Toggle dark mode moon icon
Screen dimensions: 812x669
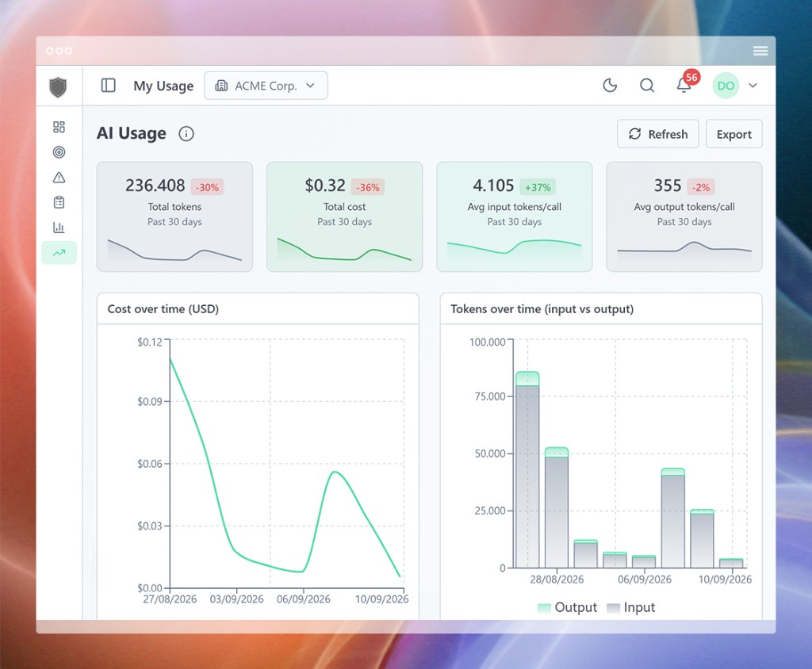tap(610, 86)
